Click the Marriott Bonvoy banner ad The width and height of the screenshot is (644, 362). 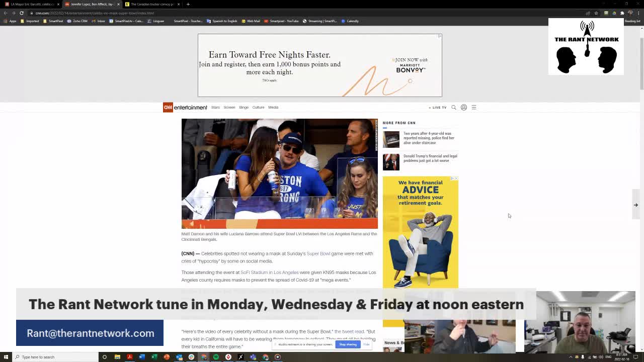click(320, 65)
